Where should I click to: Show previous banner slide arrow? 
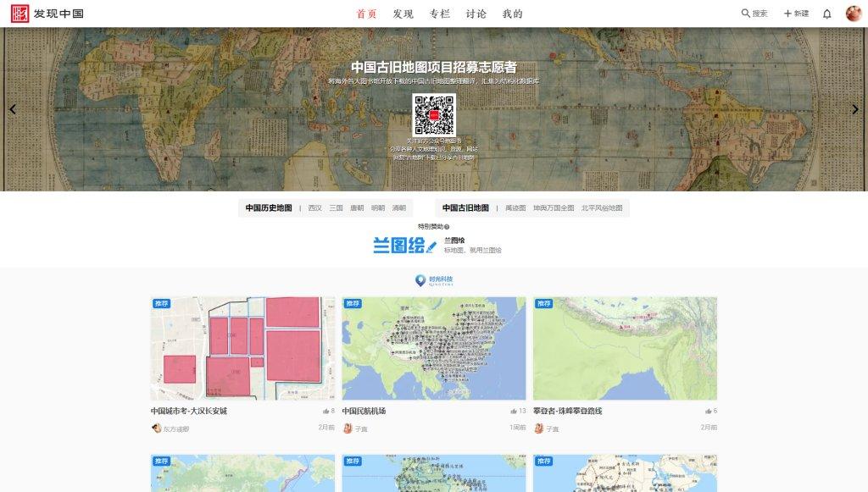pyautogui.click(x=12, y=109)
